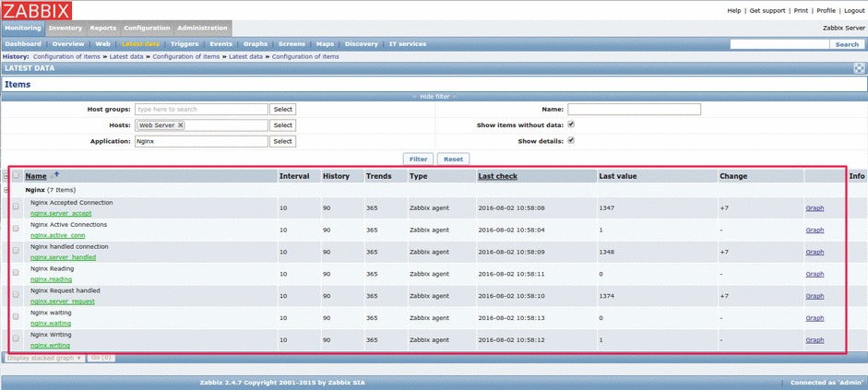Focus the Name filter field

pos(634,110)
